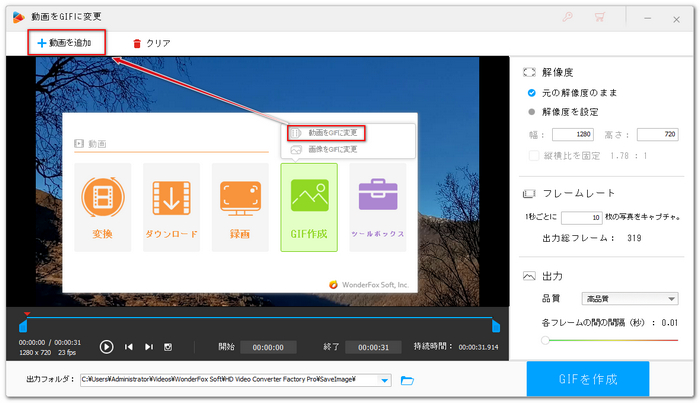Click the 終了 end time field
Image resolution: width=700 pixels, height=403 pixels.
pos(373,347)
